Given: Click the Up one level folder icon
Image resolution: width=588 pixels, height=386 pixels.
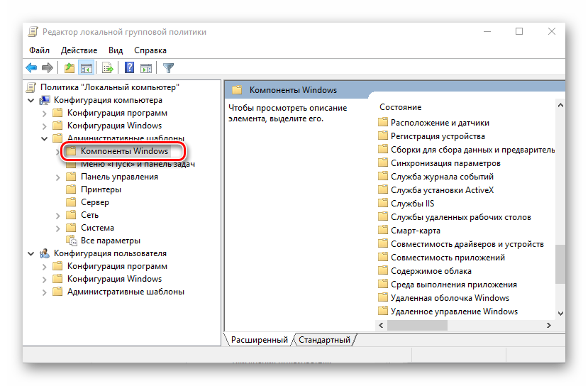Looking at the screenshot, I should click(69, 68).
